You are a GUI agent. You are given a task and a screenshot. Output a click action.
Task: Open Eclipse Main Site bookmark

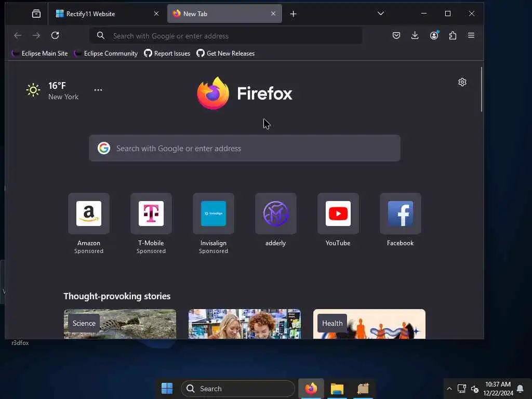(x=39, y=54)
